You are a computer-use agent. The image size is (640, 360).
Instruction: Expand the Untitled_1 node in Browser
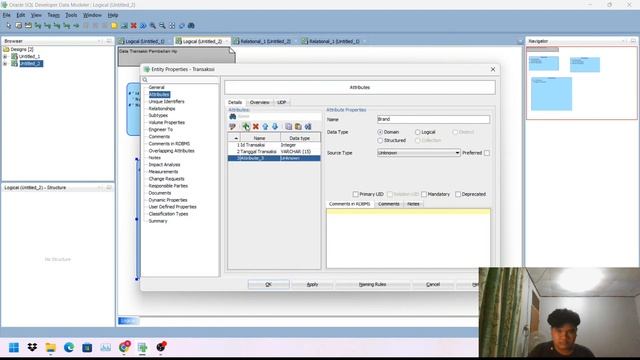coord(5,56)
